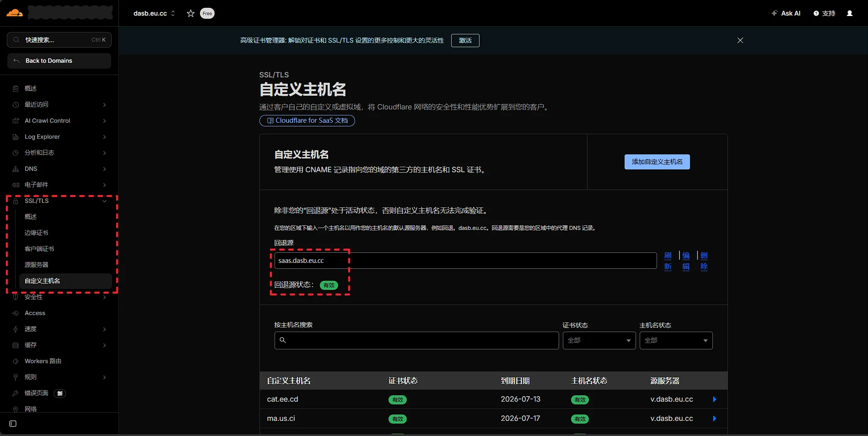Expand the cat.ee.cd row details arrow
The width and height of the screenshot is (868, 436).
tap(714, 399)
